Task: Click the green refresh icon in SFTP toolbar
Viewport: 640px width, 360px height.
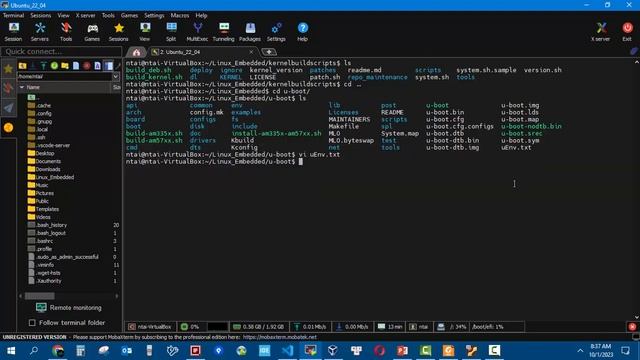Action: (x=54, y=66)
